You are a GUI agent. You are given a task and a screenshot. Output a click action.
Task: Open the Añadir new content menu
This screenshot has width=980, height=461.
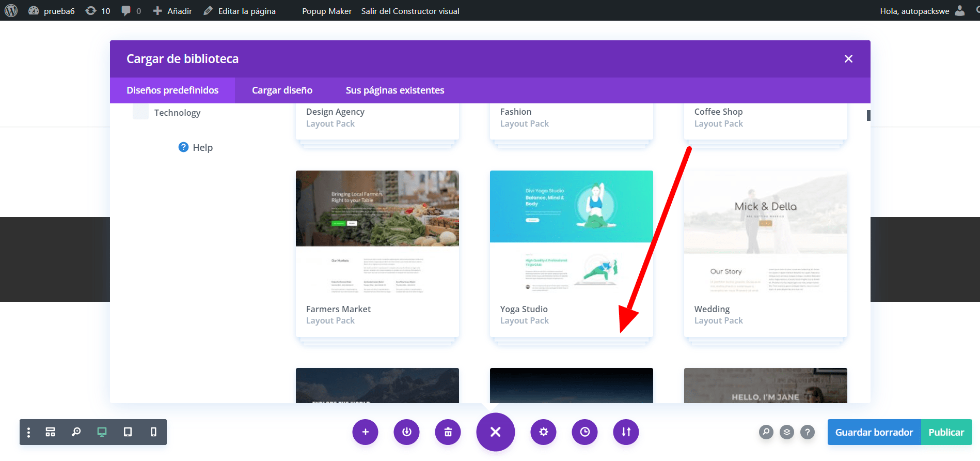pyautogui.click(x=172, y=11)
